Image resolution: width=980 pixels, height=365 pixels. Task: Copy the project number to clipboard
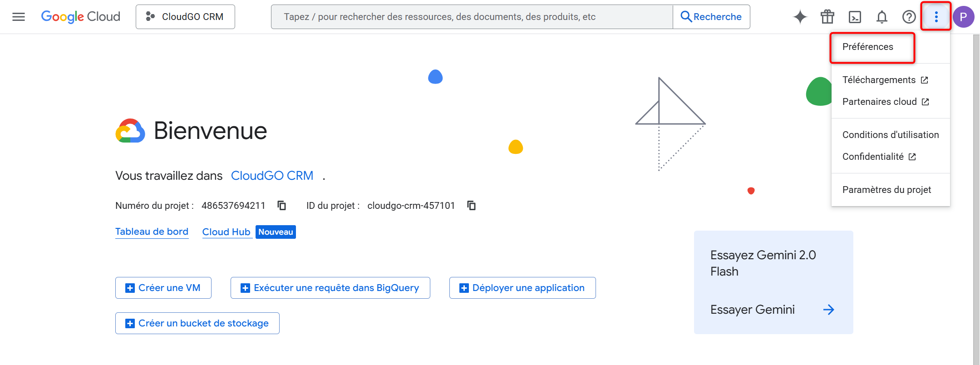tap(282, 206)
